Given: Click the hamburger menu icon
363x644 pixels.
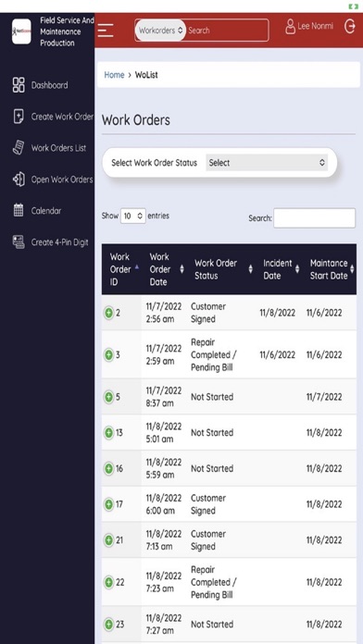Looking at the screenshot, I should coord(106,30).
